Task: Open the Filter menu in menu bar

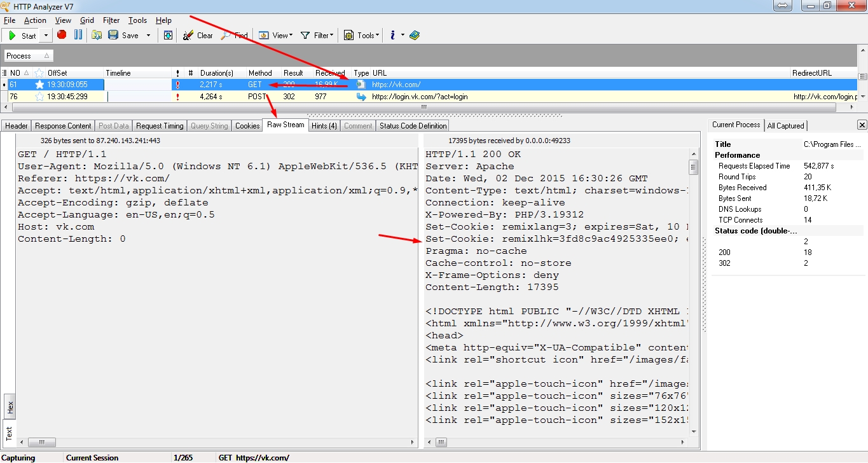Action: [111, 20]
